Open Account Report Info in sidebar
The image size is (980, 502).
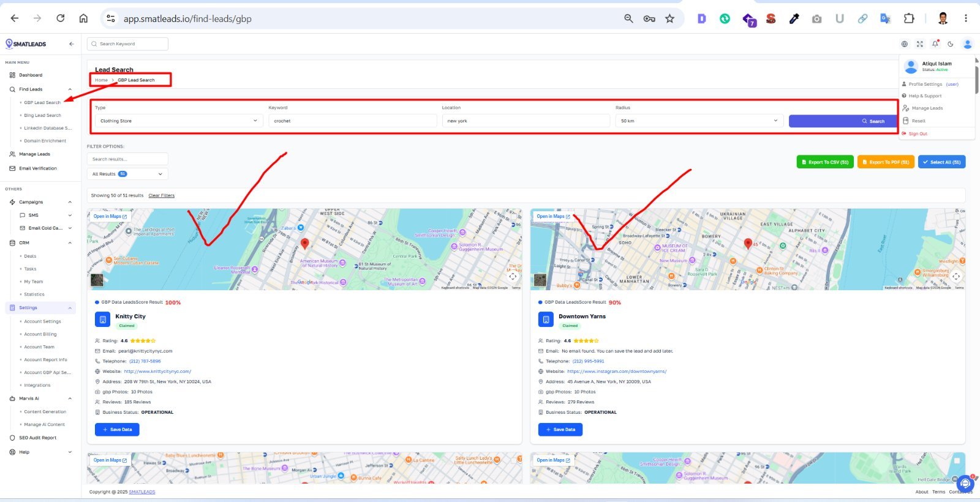(x=45, y=360)
